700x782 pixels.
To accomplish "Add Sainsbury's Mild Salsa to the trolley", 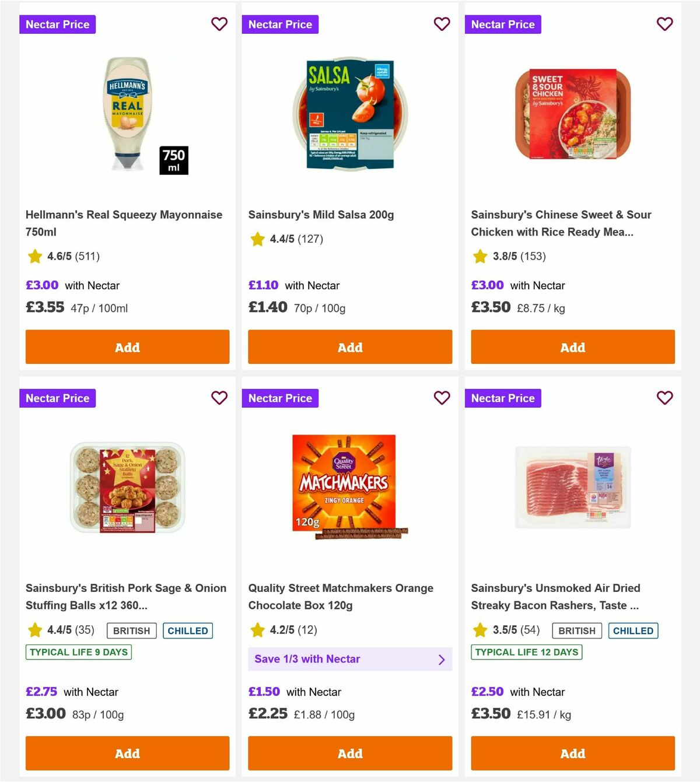I will (350, 347).
